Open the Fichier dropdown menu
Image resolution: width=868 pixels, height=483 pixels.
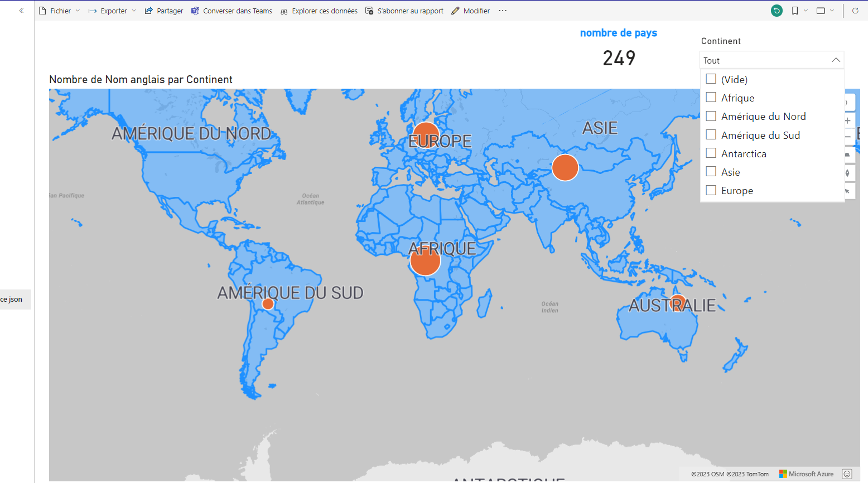(x=59, y=10)
